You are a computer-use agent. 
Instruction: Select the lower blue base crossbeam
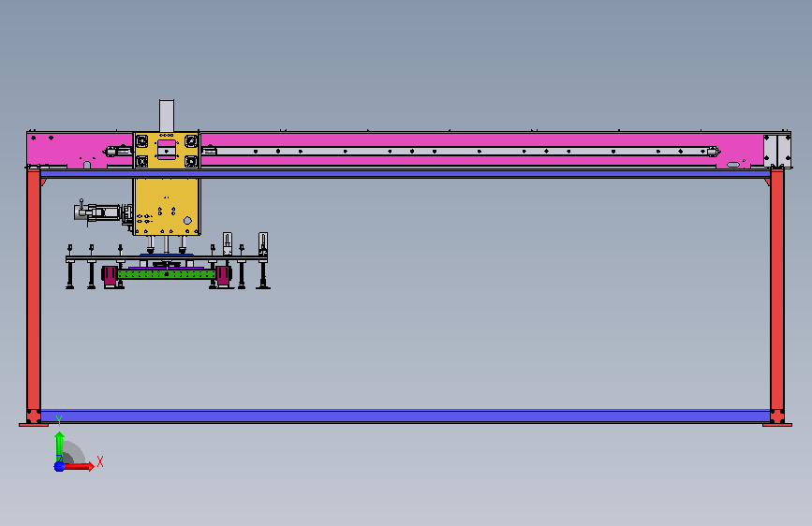pos(406,416)
